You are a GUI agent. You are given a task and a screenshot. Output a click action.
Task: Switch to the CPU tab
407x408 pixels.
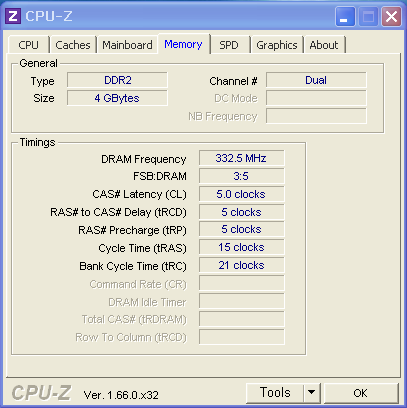(28, 45)
